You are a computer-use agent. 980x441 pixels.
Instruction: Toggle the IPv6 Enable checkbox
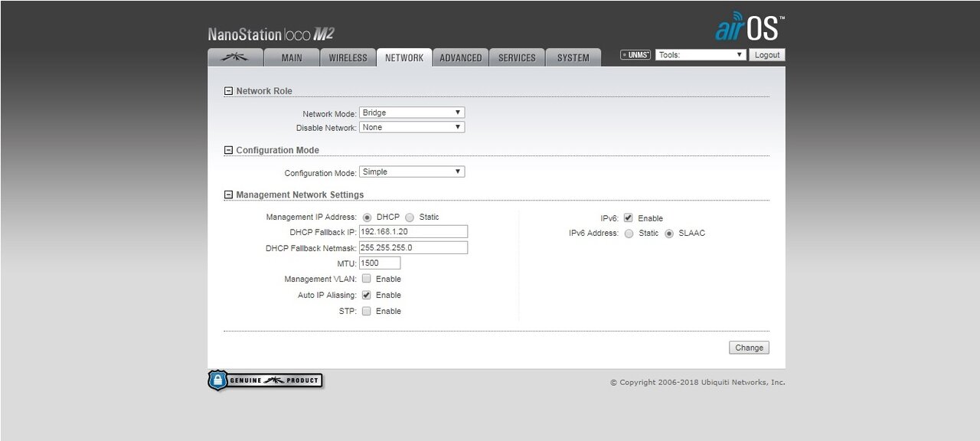coord(629,217)
